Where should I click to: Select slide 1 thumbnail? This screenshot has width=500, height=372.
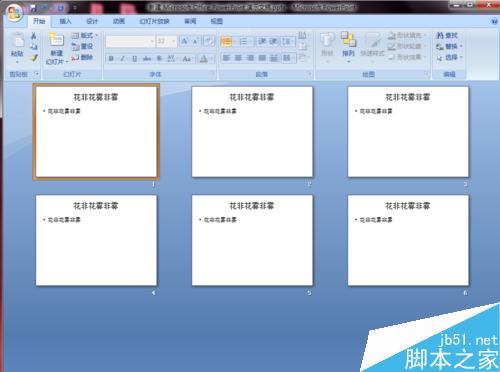click(96, 132)
